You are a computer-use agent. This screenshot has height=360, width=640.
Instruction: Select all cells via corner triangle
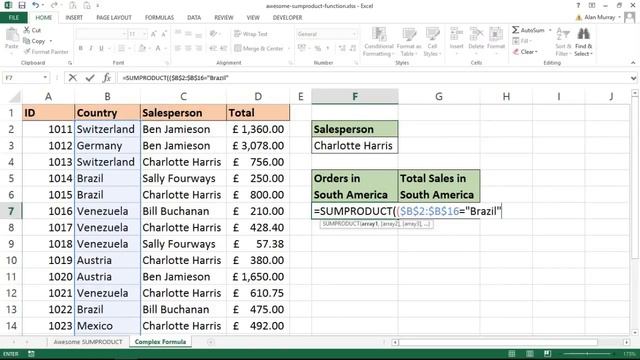point(15,97)
